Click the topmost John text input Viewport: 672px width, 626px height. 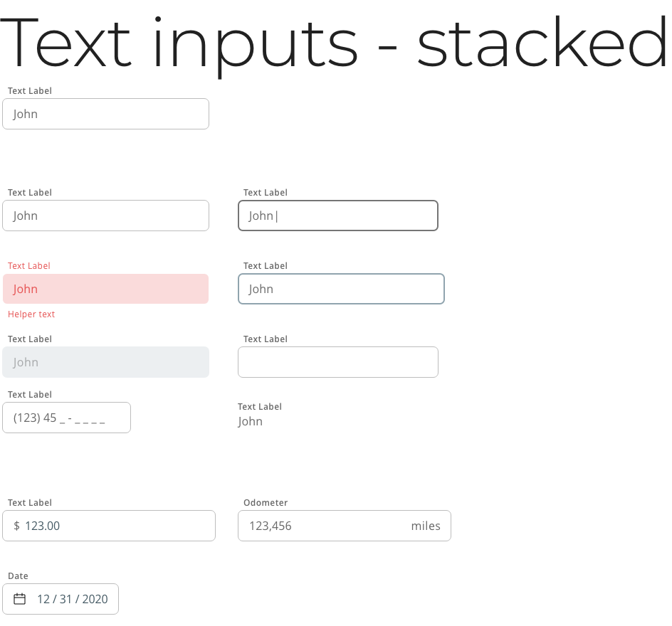click(105, 114)
